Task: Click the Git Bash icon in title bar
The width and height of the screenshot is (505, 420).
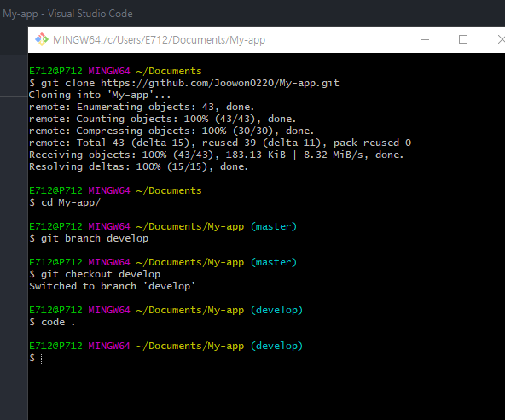Action: tap(42, 39)
